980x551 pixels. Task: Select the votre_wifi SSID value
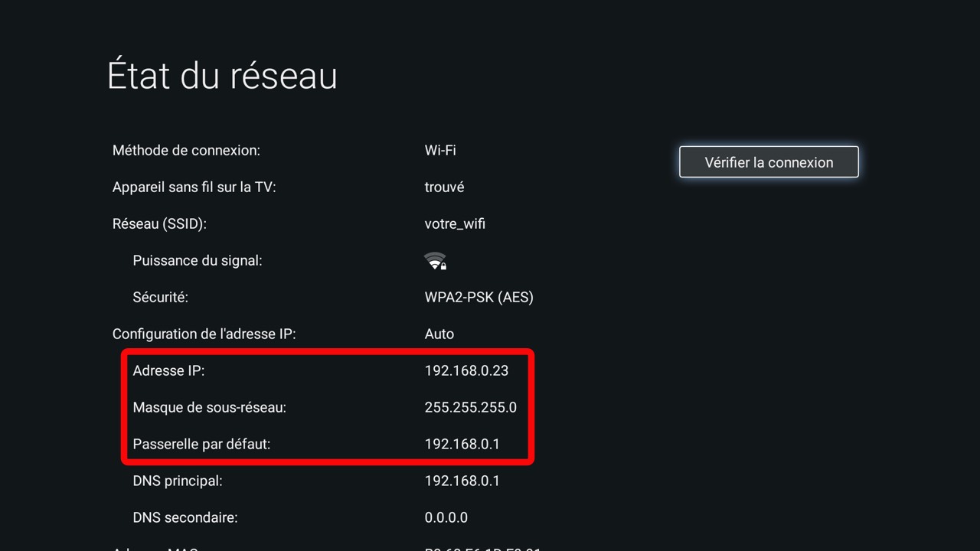pos(455,224)
